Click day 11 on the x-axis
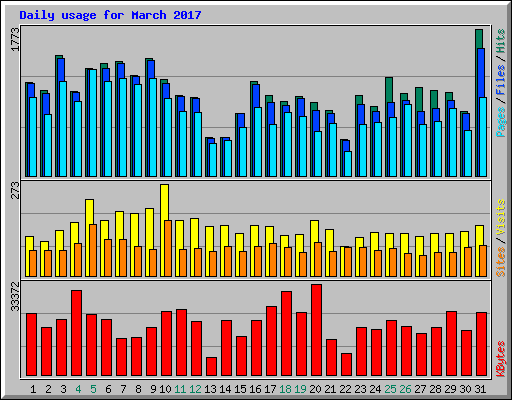This screenshot has height=400, width=512. [x=180, y=389]
